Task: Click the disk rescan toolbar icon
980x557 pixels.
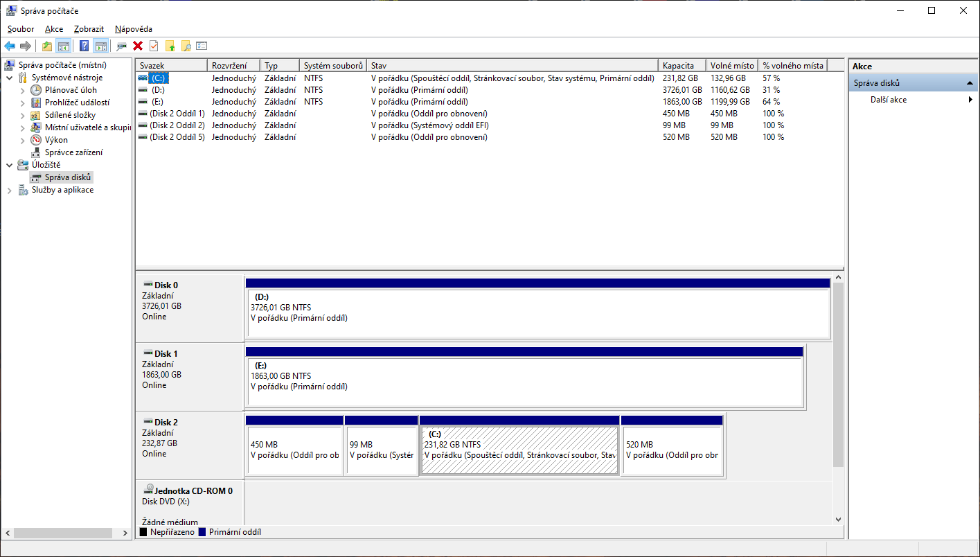Action: [x=122, y=46]
